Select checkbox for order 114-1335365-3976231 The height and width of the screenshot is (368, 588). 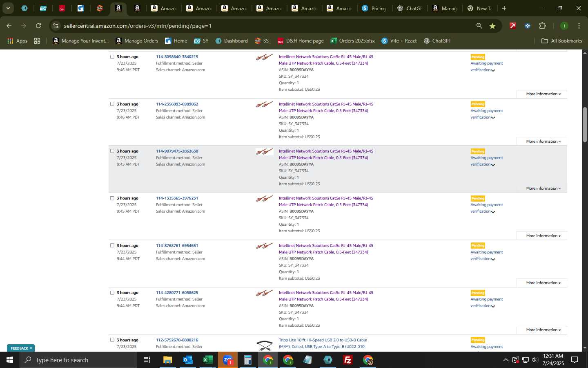click(x=112, y=198)
